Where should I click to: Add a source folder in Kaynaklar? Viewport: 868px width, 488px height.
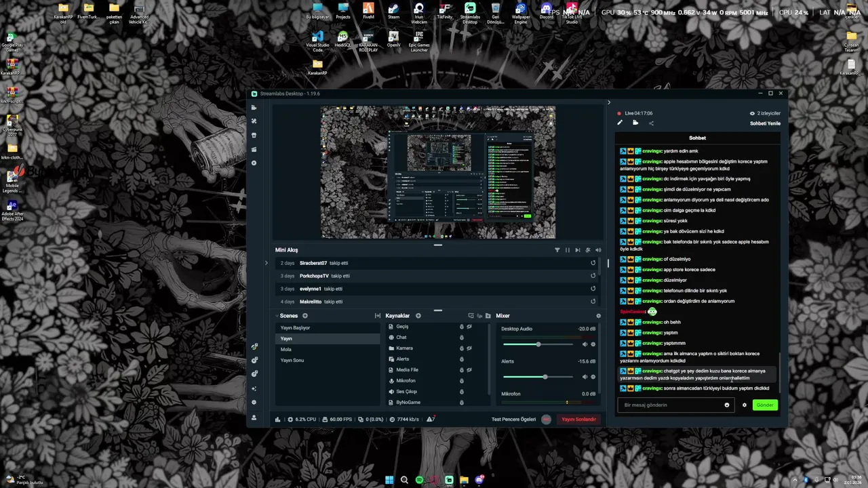coord(488,316)
